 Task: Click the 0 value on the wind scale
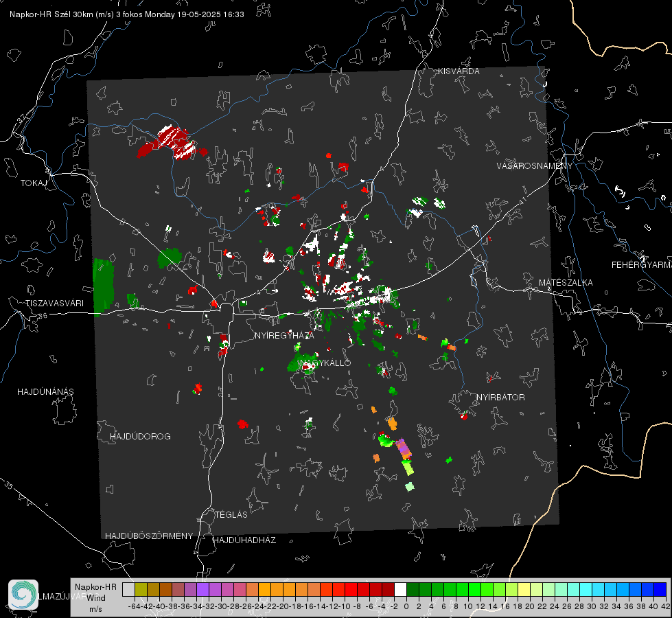pos(406,606)
